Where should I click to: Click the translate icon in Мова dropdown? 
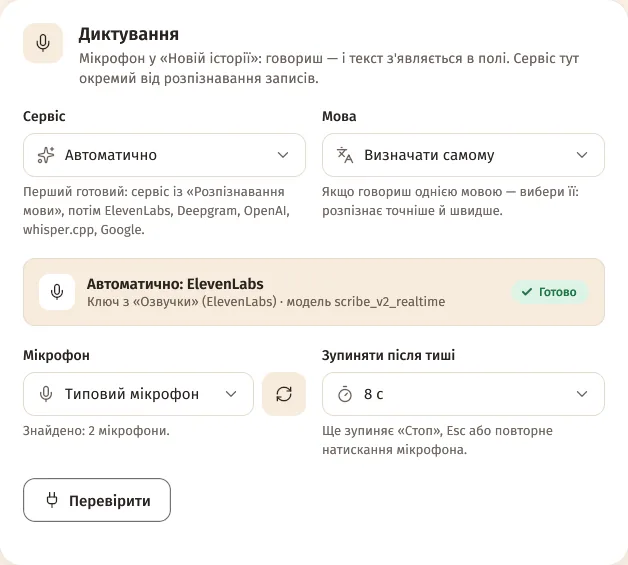click(x=345, y=155)
